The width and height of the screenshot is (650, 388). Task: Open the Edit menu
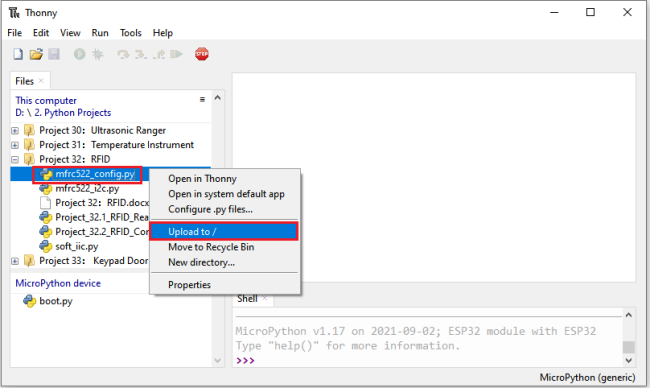tap(41, 33)
